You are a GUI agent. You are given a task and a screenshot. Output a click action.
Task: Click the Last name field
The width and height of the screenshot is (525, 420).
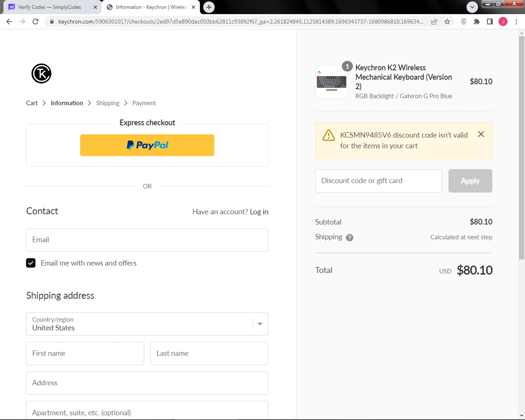click(x=209, y=353)
